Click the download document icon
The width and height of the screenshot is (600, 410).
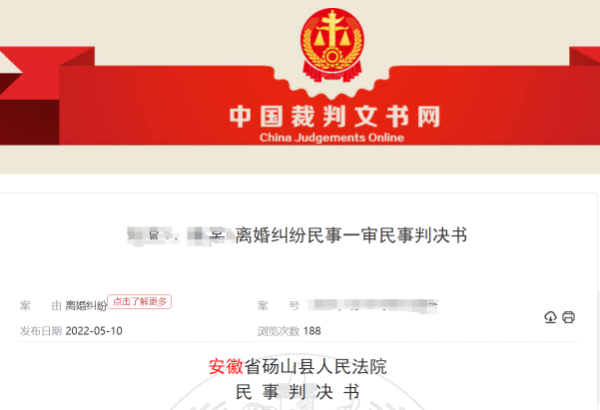pyautogui.click(x=550, y=317)
